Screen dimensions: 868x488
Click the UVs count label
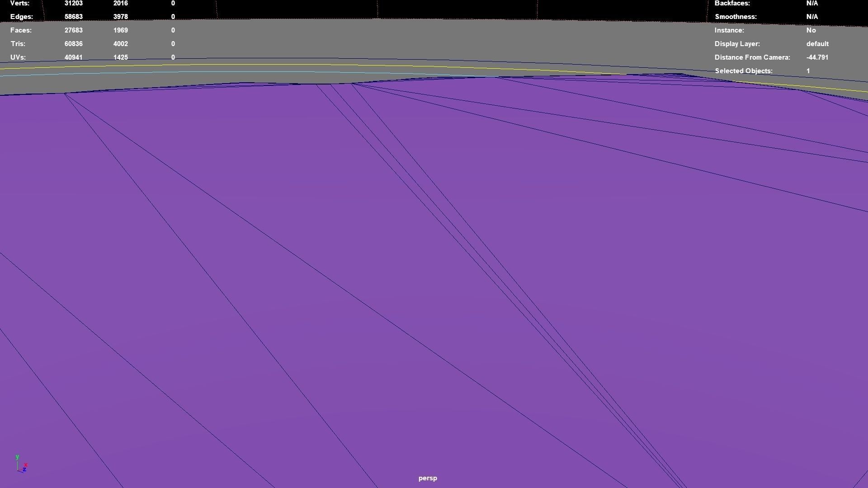[18, 57]
